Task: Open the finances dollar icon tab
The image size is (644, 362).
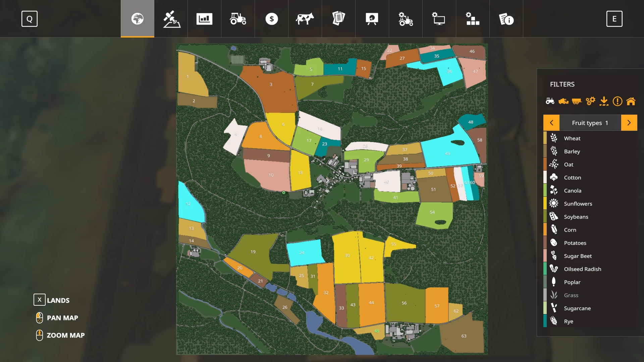Action: pos(271,19)
